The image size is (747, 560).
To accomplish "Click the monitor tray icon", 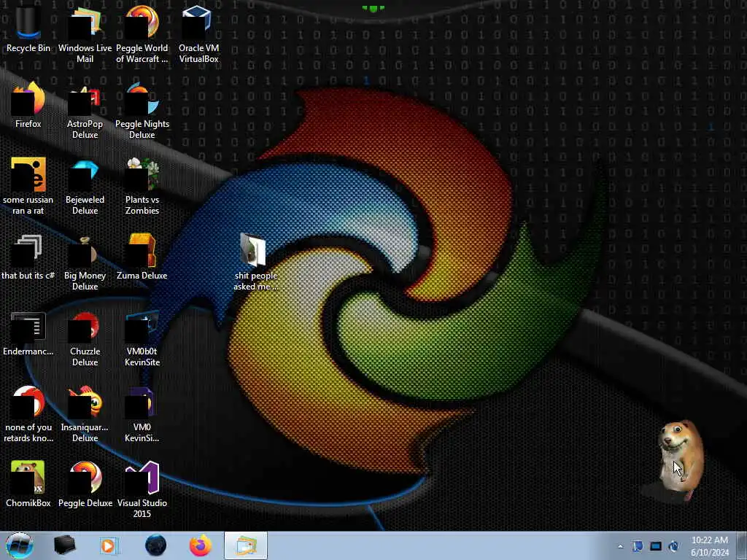I will [x=656, y=546].
